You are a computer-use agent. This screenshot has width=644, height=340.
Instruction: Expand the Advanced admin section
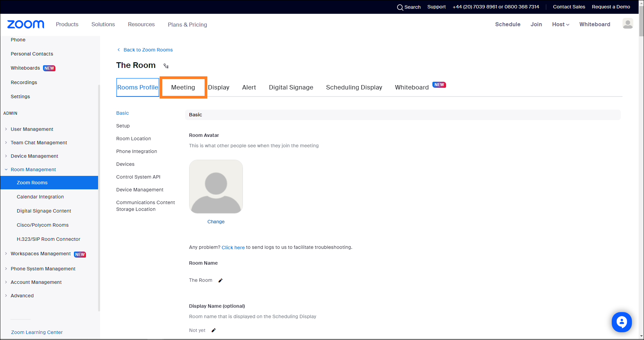pos(6,296)
